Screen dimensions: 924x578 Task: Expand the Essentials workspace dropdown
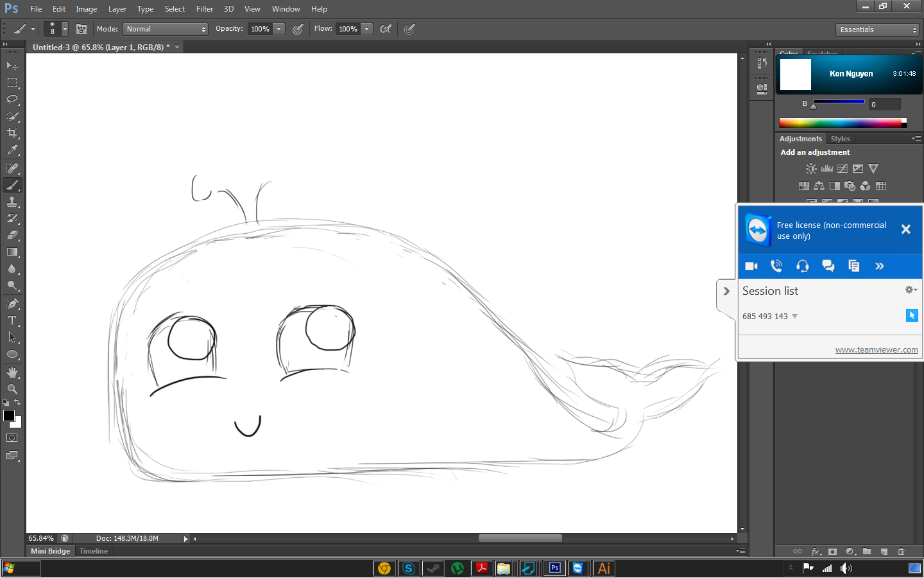click(878, 30)
